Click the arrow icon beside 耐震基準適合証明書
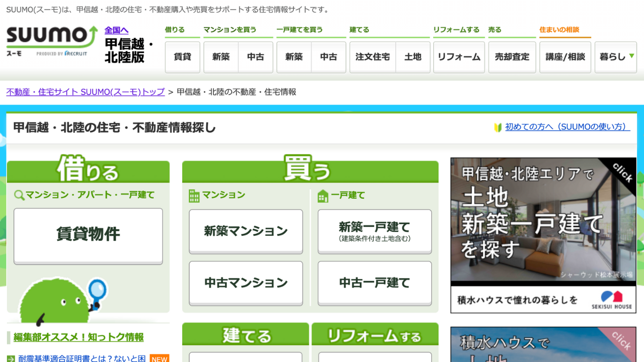This screenshot has height=362, width=644. [11, 359]
